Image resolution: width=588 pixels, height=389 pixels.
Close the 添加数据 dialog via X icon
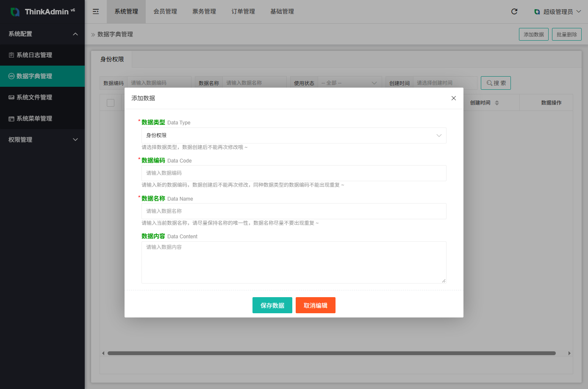pyautogui.click(x=454, y=98)
